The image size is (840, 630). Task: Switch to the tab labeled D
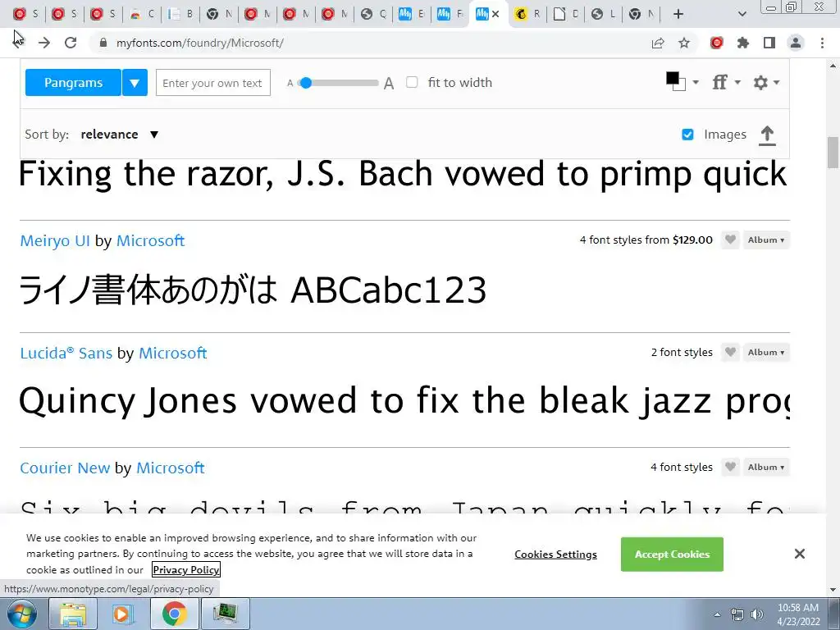566,14
